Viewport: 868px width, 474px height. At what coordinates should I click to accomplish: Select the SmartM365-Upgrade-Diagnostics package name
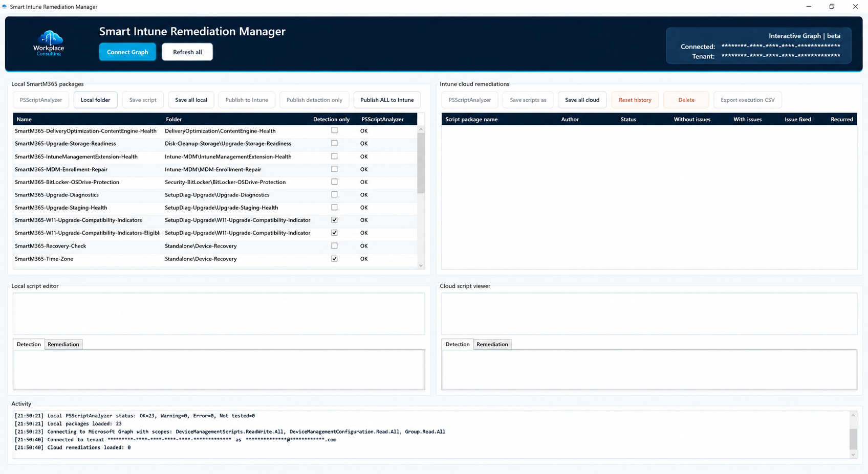tap(57, 195)
